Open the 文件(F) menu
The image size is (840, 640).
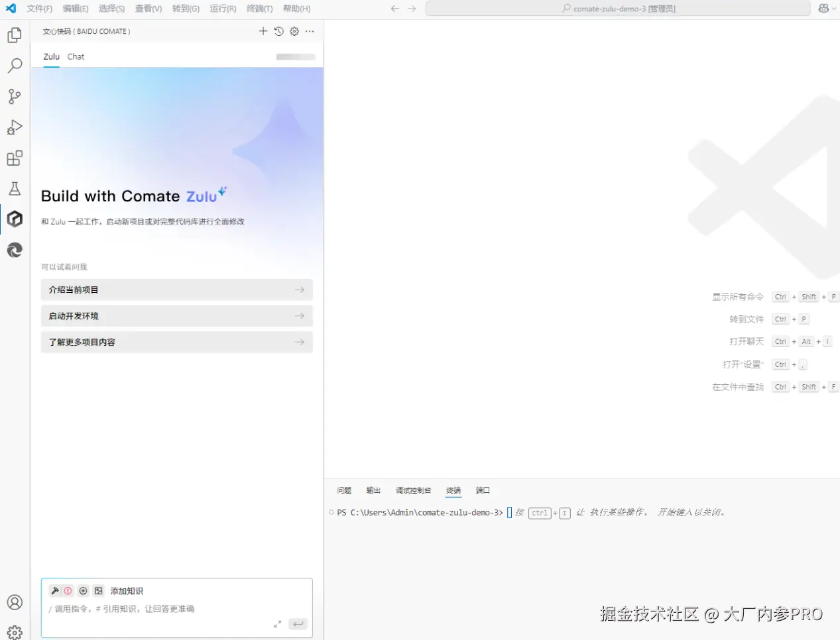coord(39,9)
